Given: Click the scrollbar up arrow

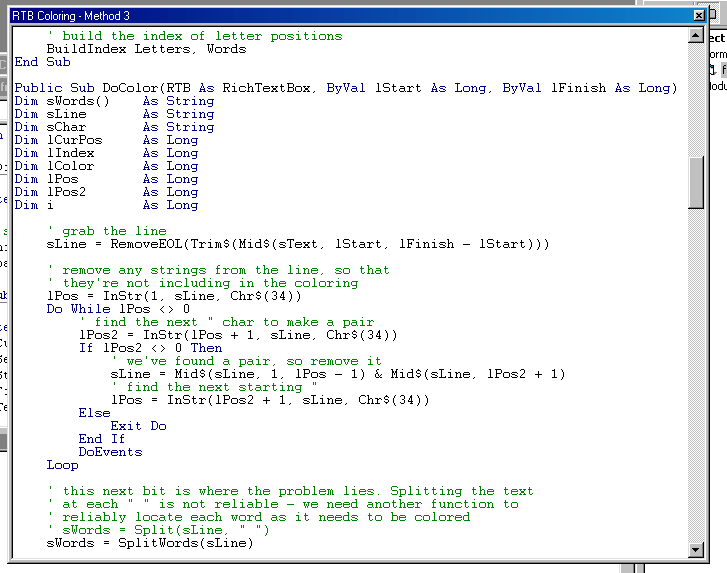Looking at the screenshot, I should pos(696,35).
